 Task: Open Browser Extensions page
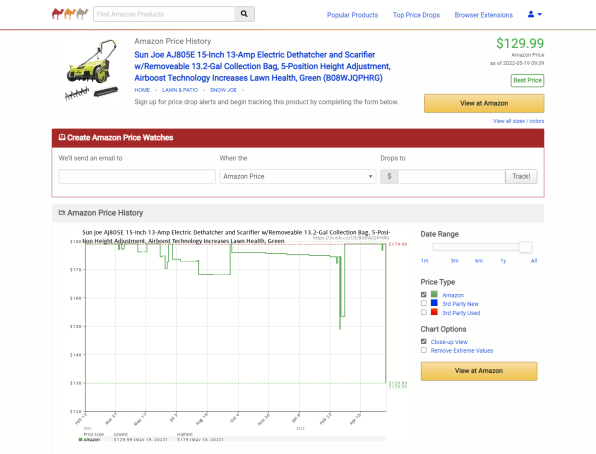tap(483, 15)
